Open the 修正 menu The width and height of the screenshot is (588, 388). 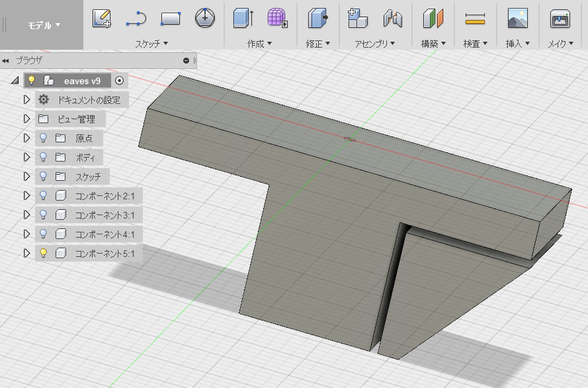(x=317, y=44)
